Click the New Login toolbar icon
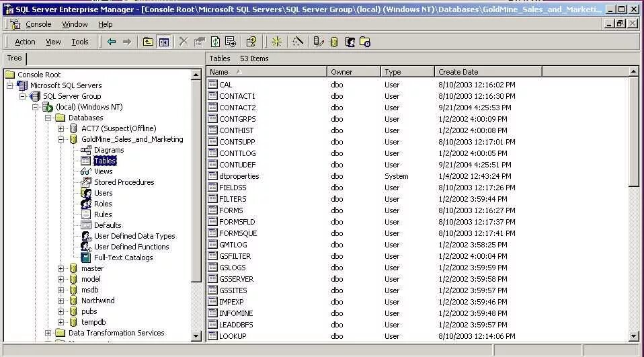The height and width of the screenshot is (357, 644). tap(350, 42)
